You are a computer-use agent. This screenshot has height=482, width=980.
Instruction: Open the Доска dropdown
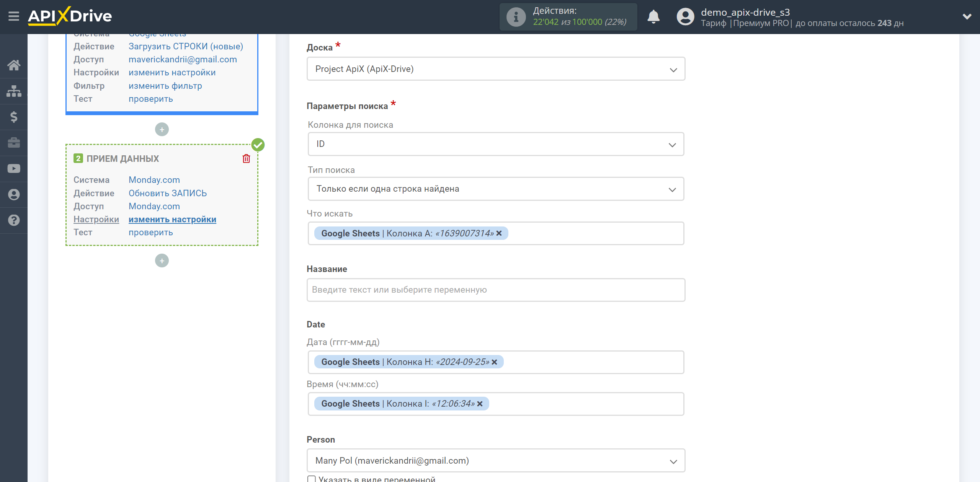tap(496, 69)
